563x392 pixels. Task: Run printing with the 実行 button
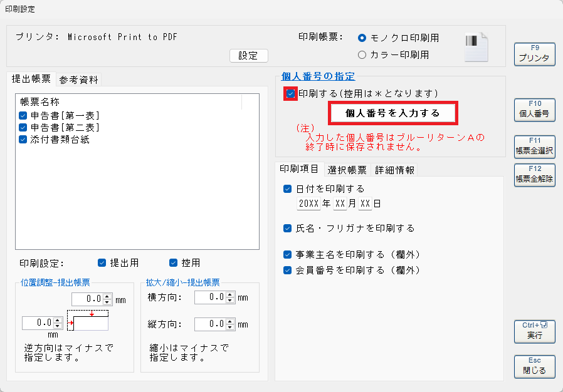(534, 331)
